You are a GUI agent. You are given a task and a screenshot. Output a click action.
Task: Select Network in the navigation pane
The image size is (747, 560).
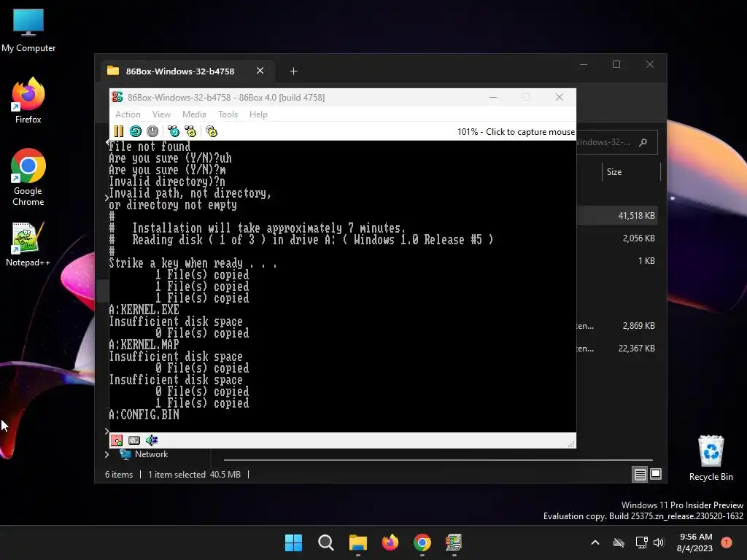click(151, 454)
